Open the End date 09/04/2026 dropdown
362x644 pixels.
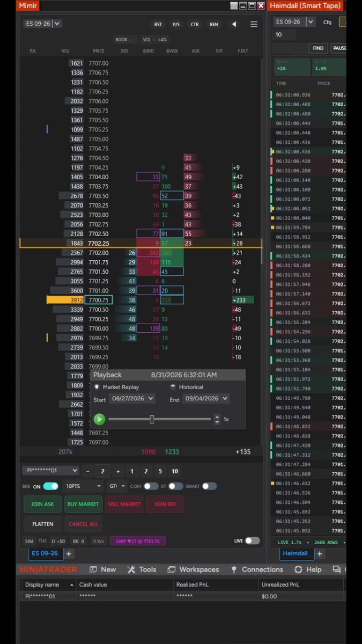[206, 399]
